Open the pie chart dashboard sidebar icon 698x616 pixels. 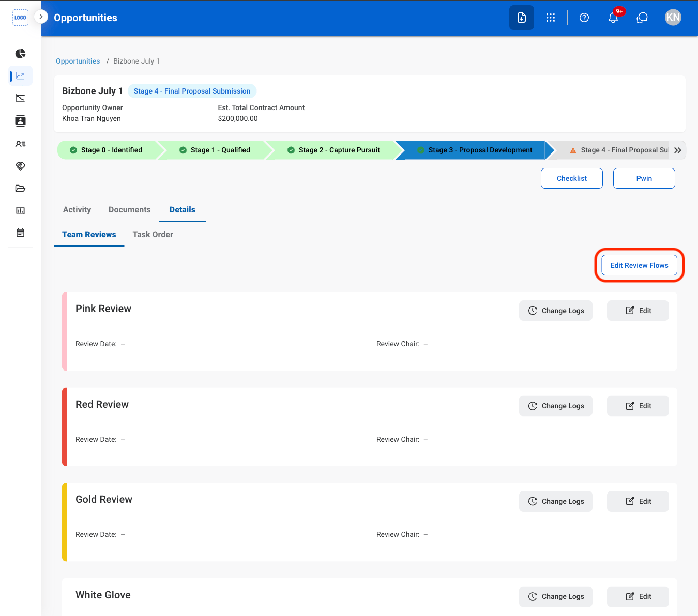pos(20,54)
